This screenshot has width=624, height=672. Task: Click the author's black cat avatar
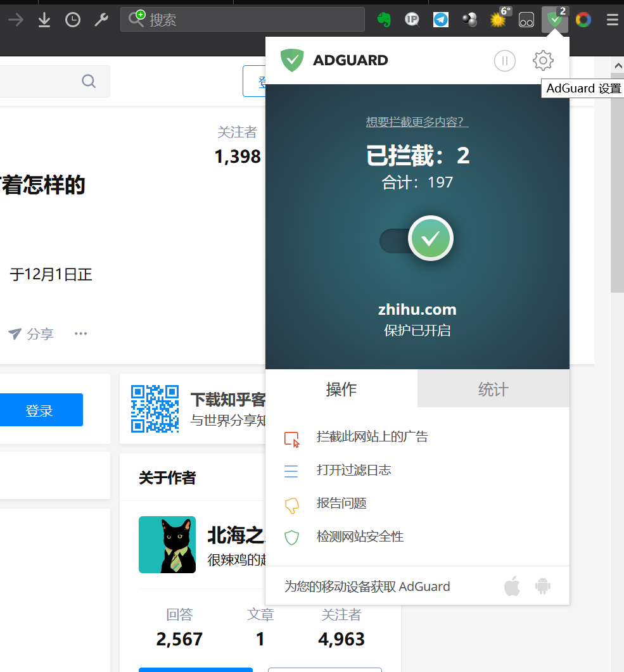point(167,544)
